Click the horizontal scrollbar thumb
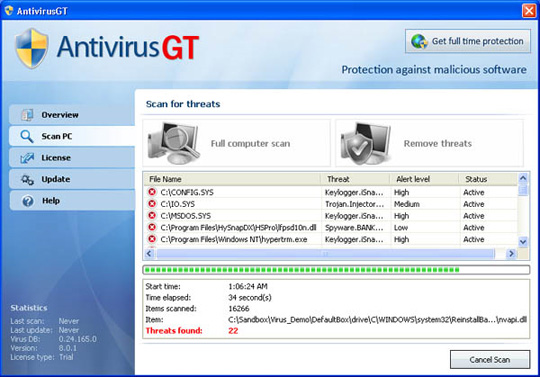 point(325,254)
